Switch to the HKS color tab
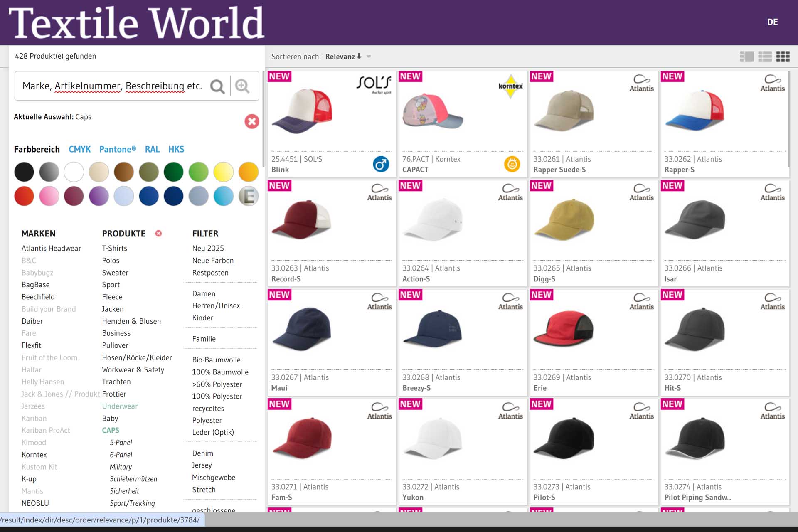Screen dimensions: 798x532 click(176, 149)
